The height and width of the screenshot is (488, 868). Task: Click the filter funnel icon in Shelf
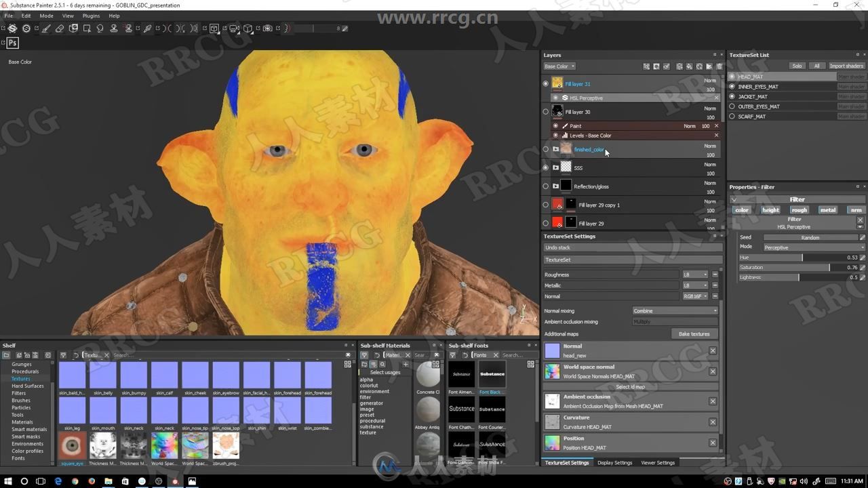click(62, 355)
